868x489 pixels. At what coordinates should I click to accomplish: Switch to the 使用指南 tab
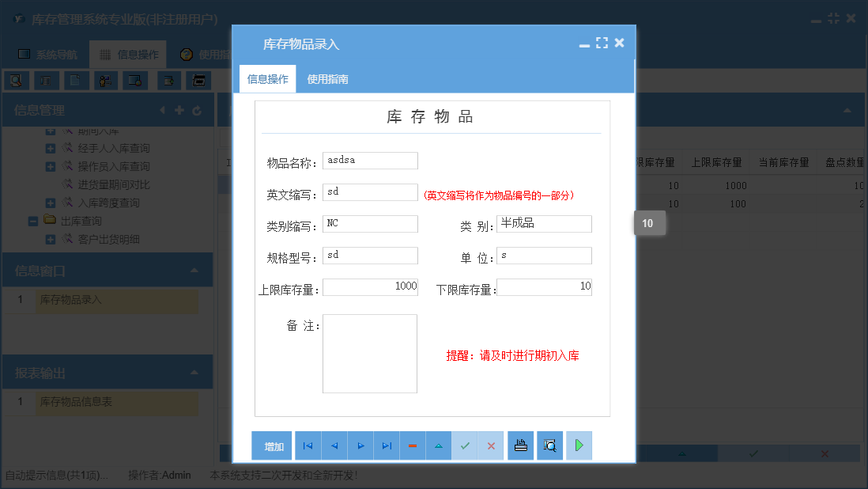(x=327, y=79)
